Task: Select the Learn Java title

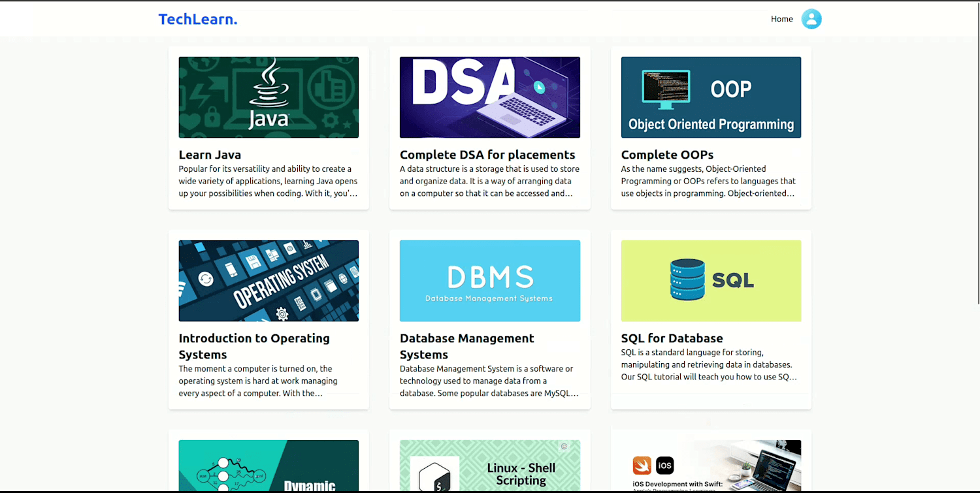Action: pyautogui.click(x=210, y=155)
